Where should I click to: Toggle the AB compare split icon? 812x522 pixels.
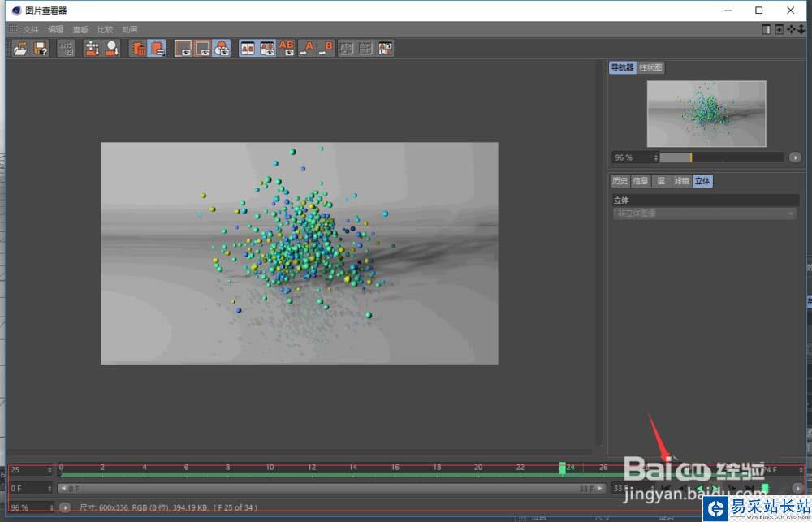coord(248,49)
